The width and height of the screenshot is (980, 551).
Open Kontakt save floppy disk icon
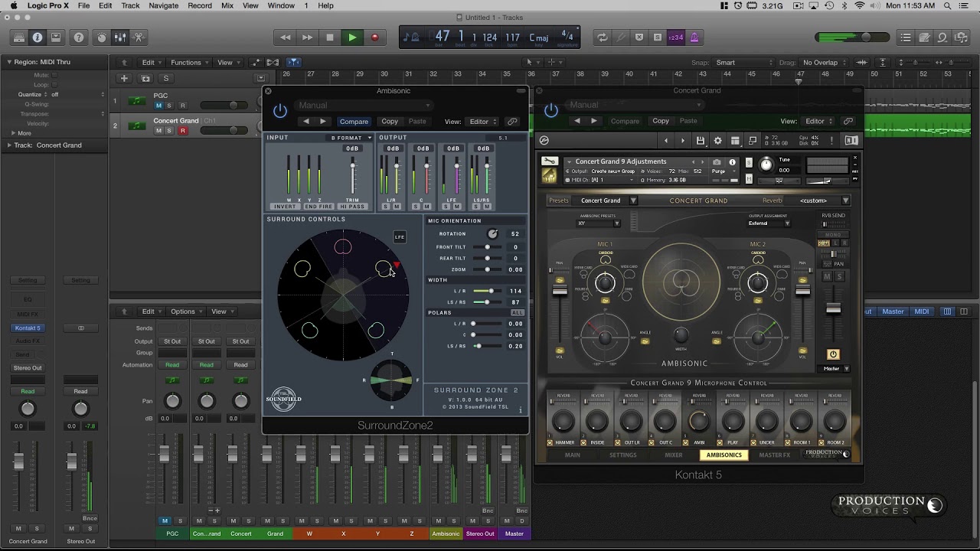point(700,141)
